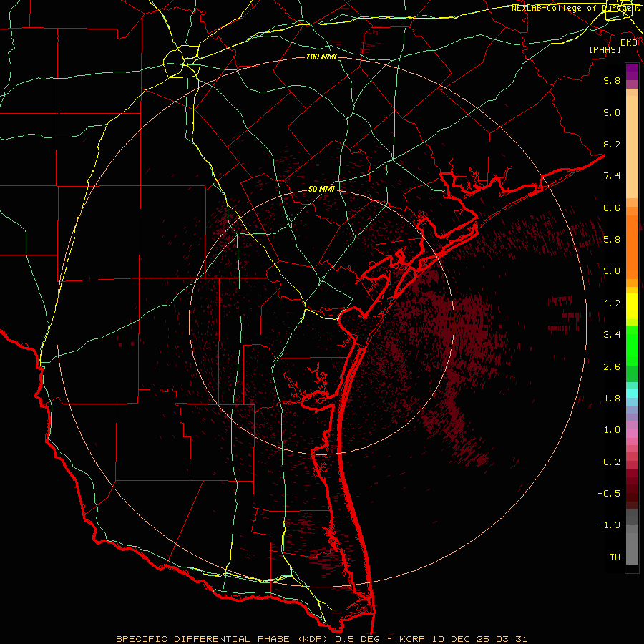644x644 pixels.
Task: Click the TH threshold label on the legend
Action: click(x=615, y=557)
